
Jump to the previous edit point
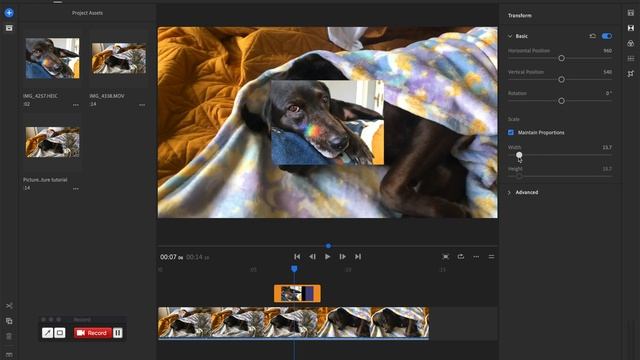(297, 256)
